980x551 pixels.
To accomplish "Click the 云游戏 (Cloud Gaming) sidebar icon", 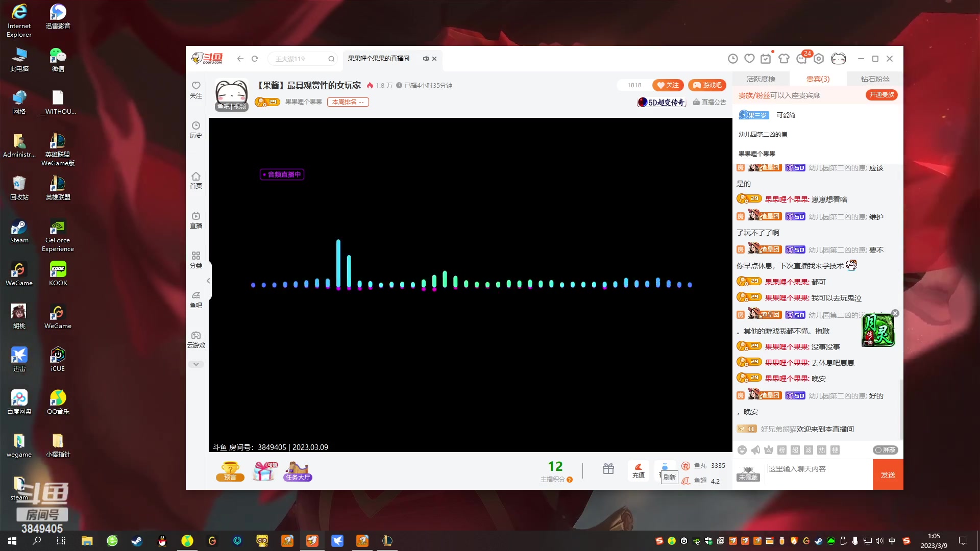I will (196, 340).
